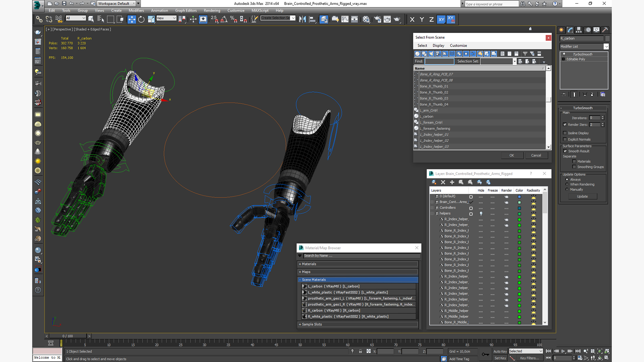
Task: Open the MAXScript menu
Action: 260,11
